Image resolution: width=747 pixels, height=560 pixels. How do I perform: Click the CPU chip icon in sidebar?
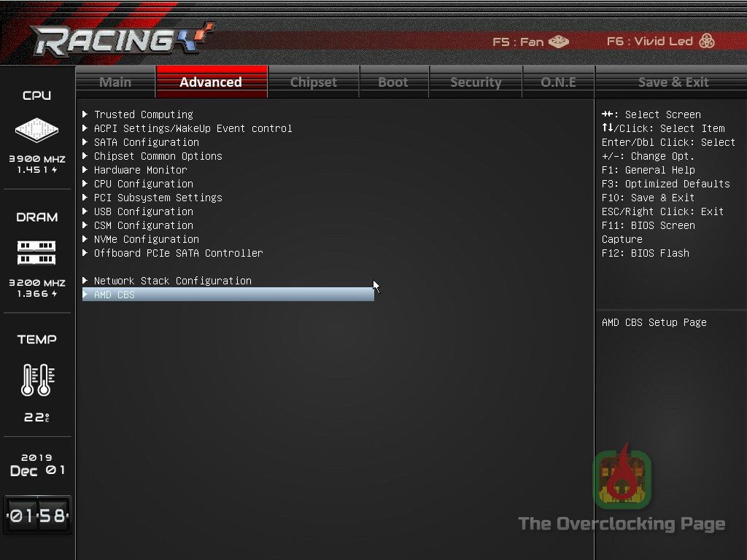click(x=36, y=130)
